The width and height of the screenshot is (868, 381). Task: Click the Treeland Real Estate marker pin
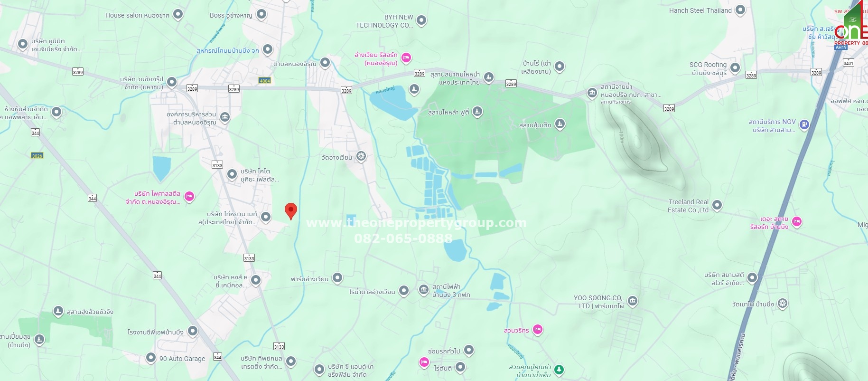pyautogui.click(x=717, y=205)
